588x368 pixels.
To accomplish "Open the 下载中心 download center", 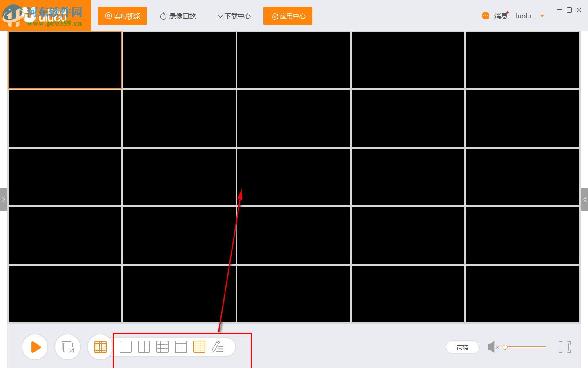I will [x=233, y=16].
